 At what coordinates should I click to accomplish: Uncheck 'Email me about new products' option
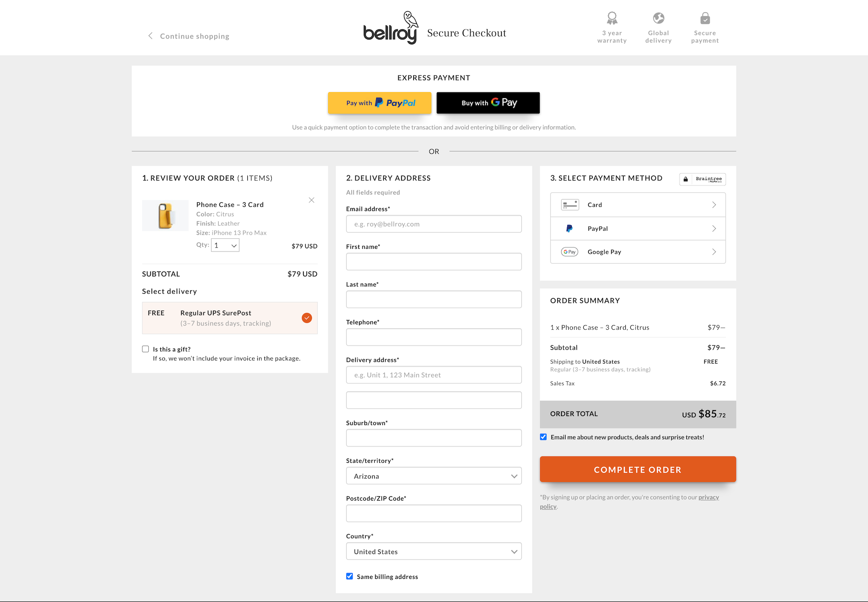(543, 437)
